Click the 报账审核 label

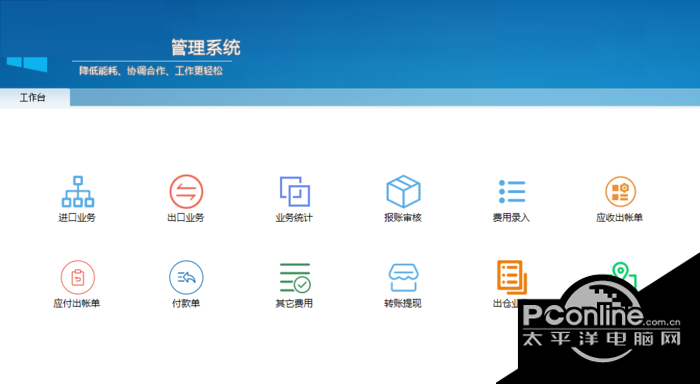(403, 217)
